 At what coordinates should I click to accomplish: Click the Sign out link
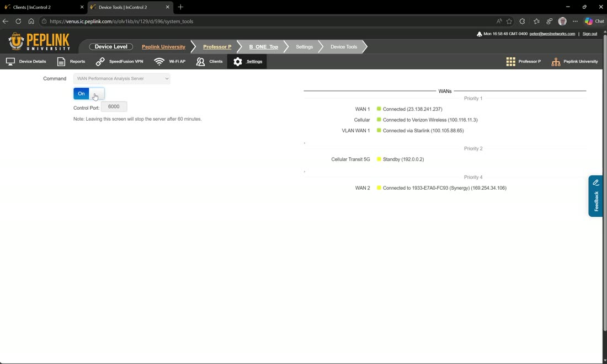pyautogui.click(x=589, y=34)
